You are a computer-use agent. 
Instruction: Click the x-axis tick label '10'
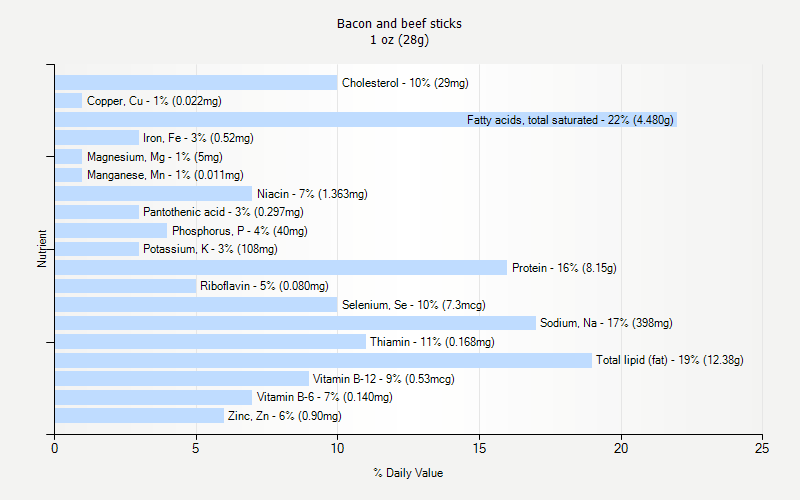[337, 448]
